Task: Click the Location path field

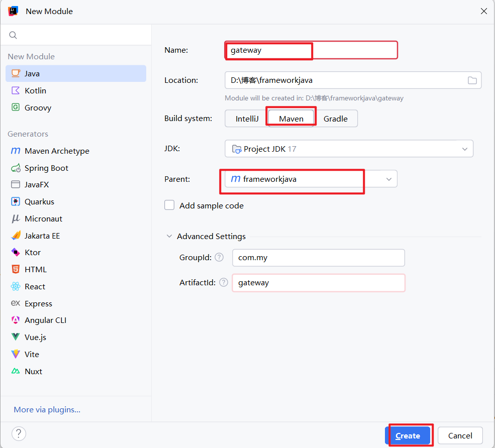Action: 353,80
